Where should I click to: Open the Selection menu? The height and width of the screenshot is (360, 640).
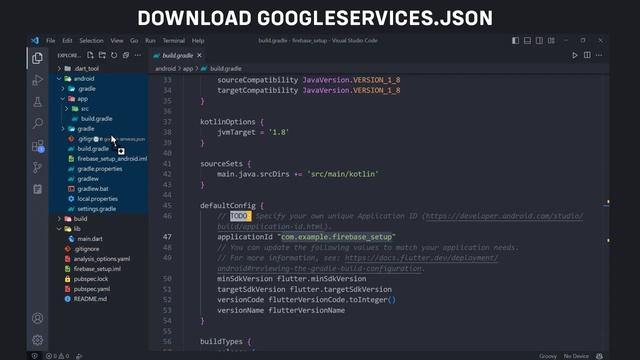point(91,40)
